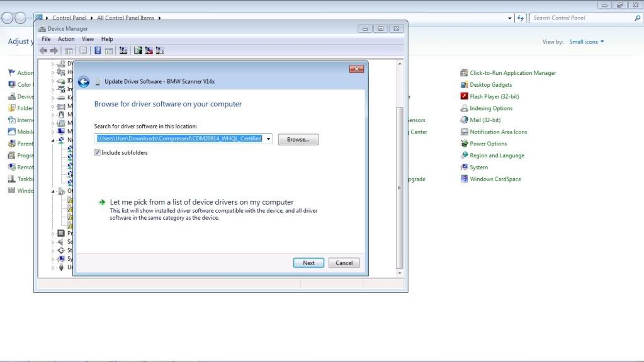Open the View menu in Device Manager
The image size is (644, 362).
point(88,39)
